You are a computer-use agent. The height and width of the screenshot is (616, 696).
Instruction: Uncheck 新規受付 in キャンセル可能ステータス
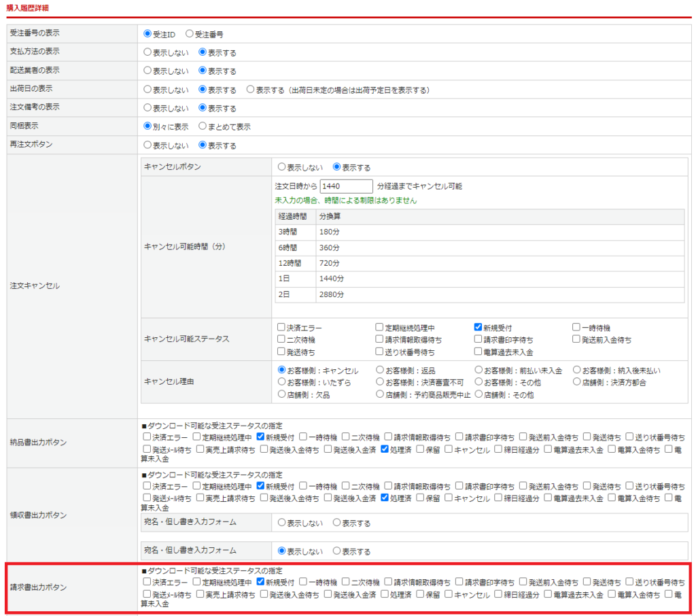pos(478,327)
